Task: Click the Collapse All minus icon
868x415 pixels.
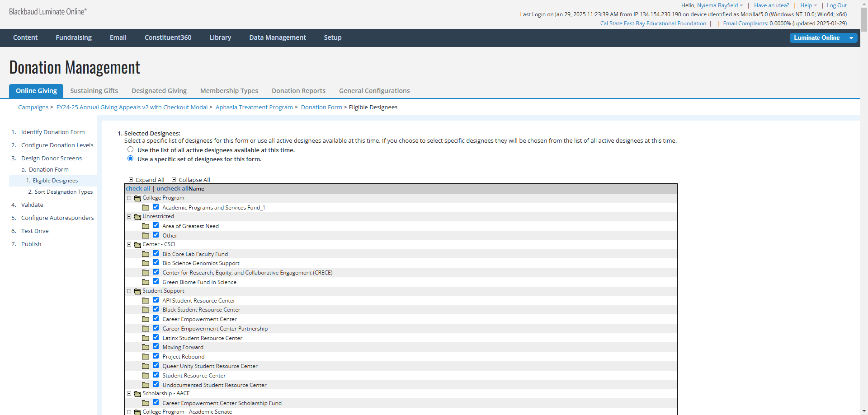Action: [174, 180]
